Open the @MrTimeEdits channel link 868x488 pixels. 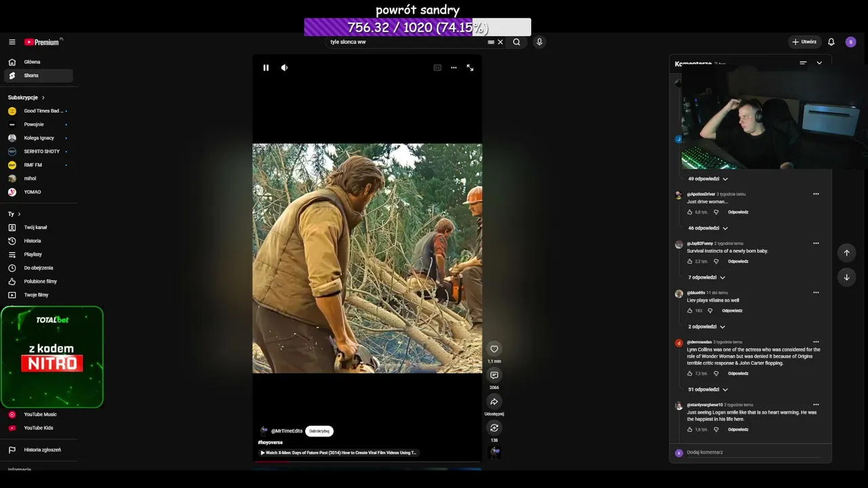(x=287, y=431)
